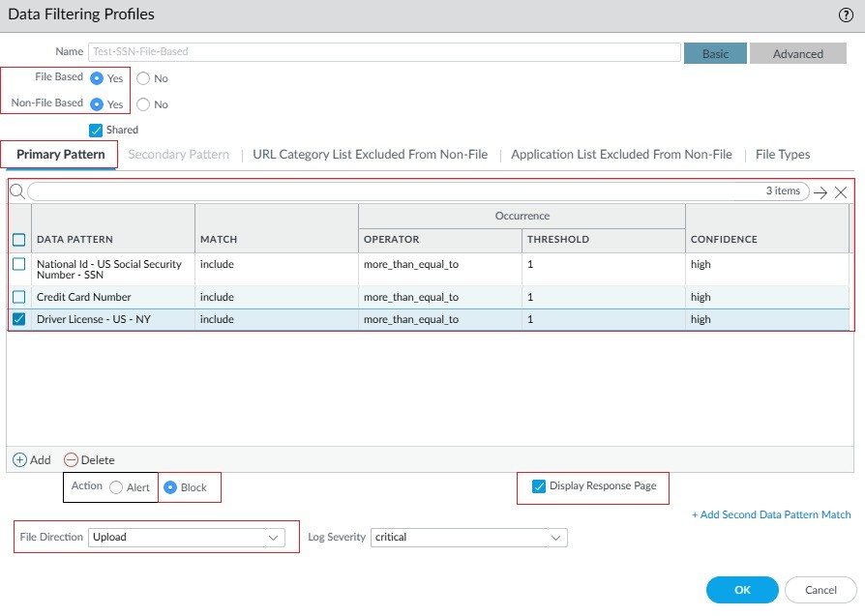This screenshot has height=616, width=865.
Task: Switch to the Secondary Pattern tab
Action: coord(178,155)
